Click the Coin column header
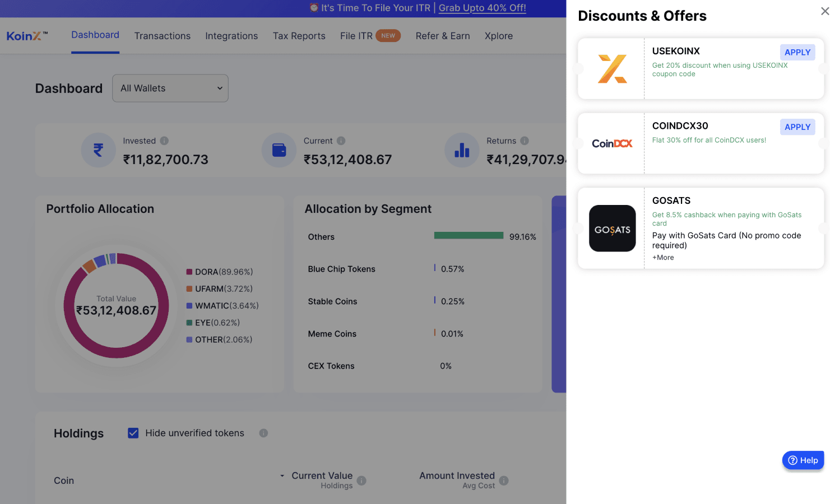The width and height of the screenshot is (835, 504). pos(64,480)
